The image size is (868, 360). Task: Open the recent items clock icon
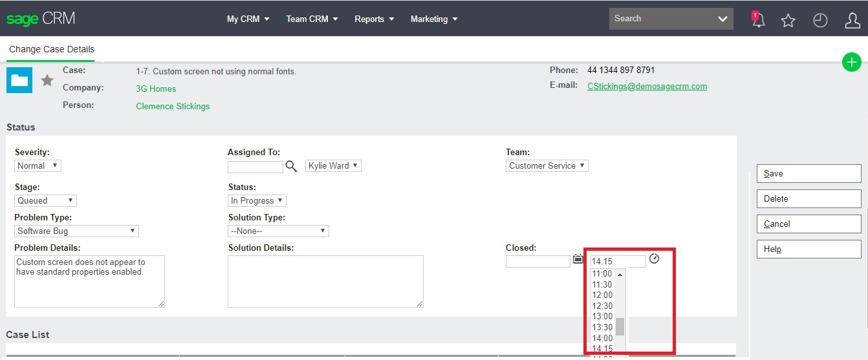coord(820,21)
